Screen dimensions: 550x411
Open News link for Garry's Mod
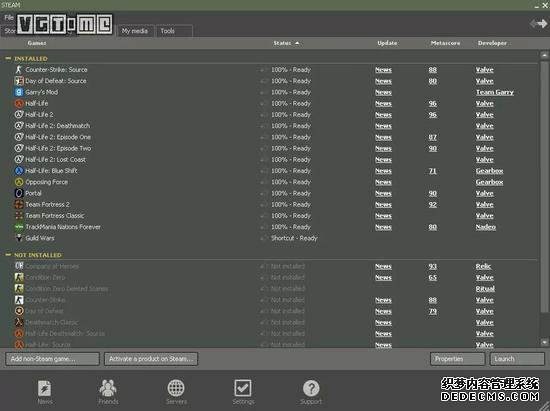tap(383, 92)
